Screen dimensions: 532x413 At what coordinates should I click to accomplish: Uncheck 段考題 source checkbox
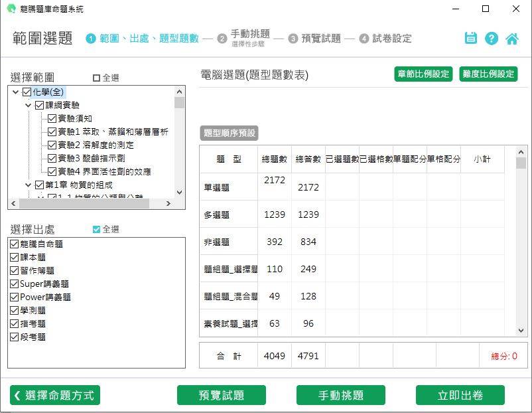click(x=14, y=337)
